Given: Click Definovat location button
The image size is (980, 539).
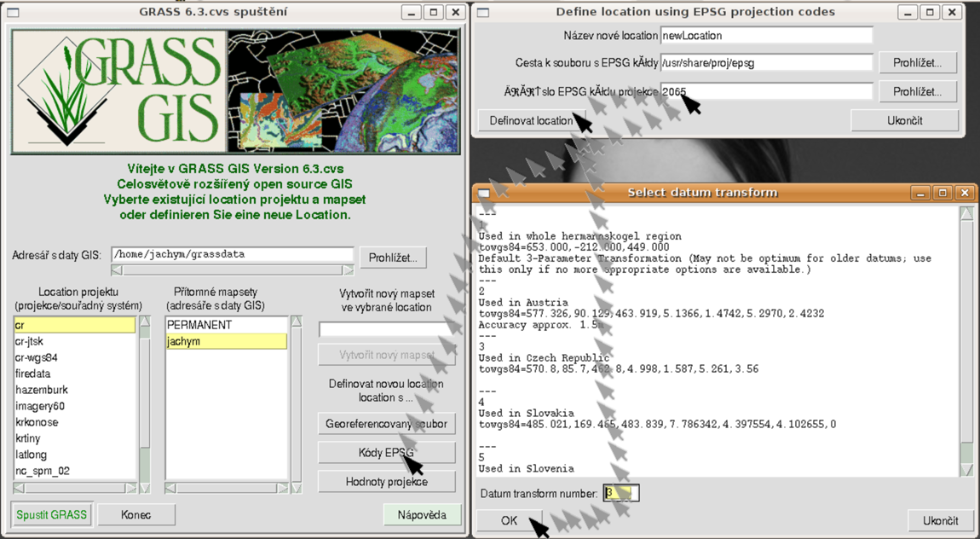Looking at the screenshot, I should click(532, 120).
